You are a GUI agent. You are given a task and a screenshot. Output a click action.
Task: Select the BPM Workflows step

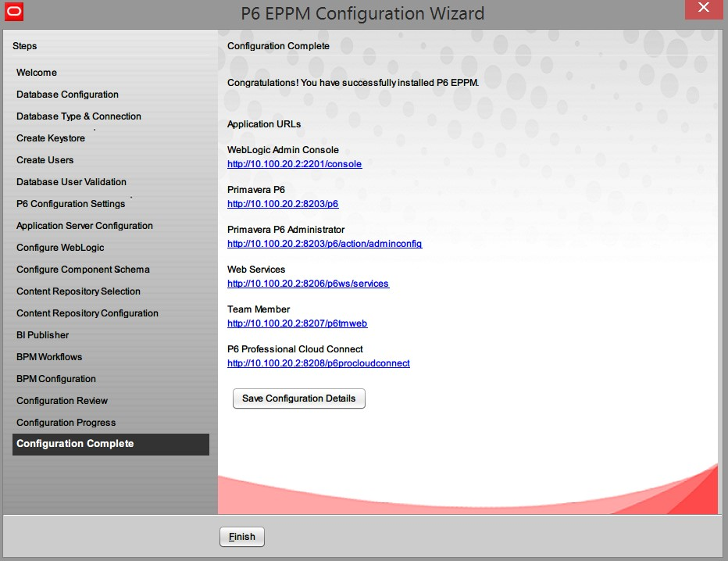[x=49, y=356]
